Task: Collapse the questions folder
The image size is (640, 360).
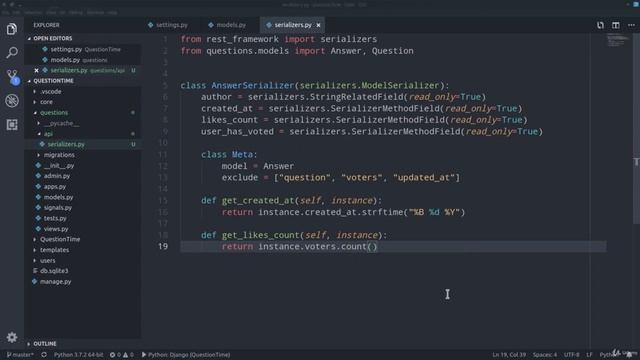Action: click(x=54, y=113)
